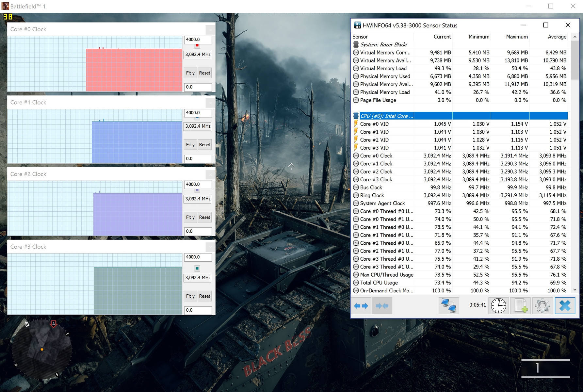
Task: Click Reset button in Core #2 Clock graph
Action: [x=205, y=217]
